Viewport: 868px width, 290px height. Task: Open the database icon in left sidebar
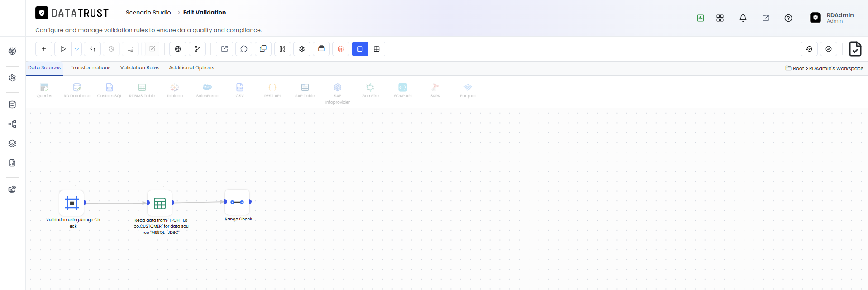point(12,105)
